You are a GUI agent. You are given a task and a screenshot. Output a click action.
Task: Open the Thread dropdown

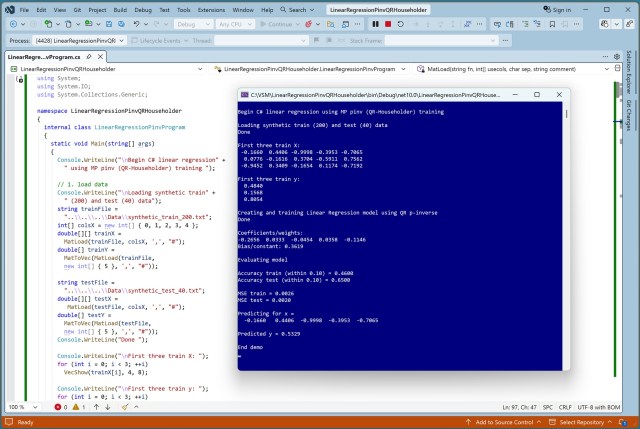pyautogui.click(x=261, y=40)
